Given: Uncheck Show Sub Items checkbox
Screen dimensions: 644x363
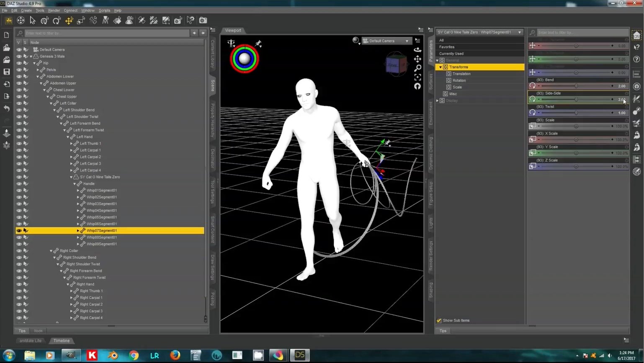Looking at the screenshot, I should (439, 320).
